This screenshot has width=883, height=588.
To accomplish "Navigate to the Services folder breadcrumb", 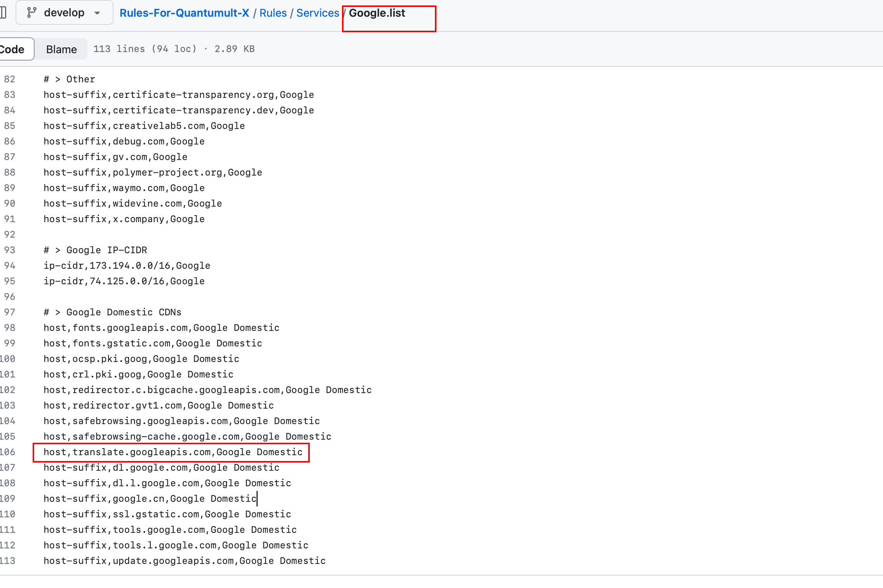I will coord(318,13).
